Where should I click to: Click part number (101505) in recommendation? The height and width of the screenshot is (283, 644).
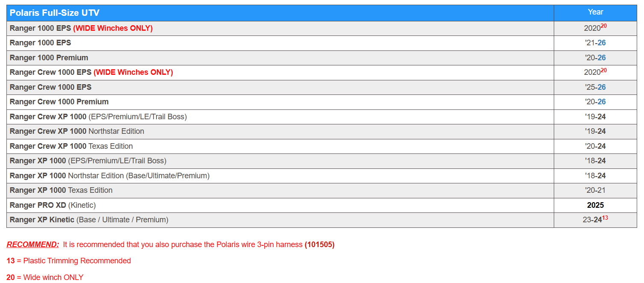319,245
